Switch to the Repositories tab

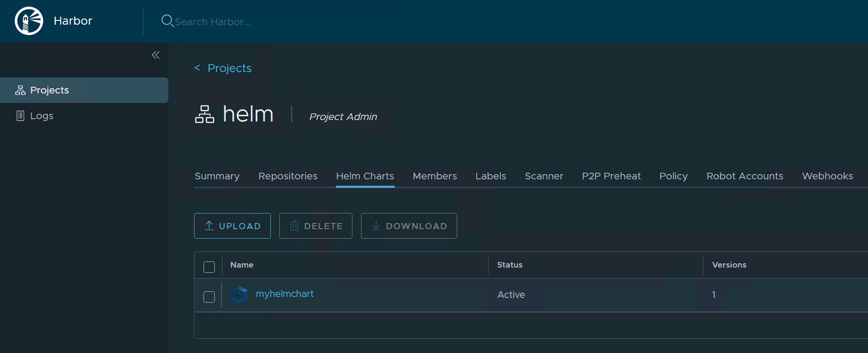pyautogui.click(x=288, y=176)
